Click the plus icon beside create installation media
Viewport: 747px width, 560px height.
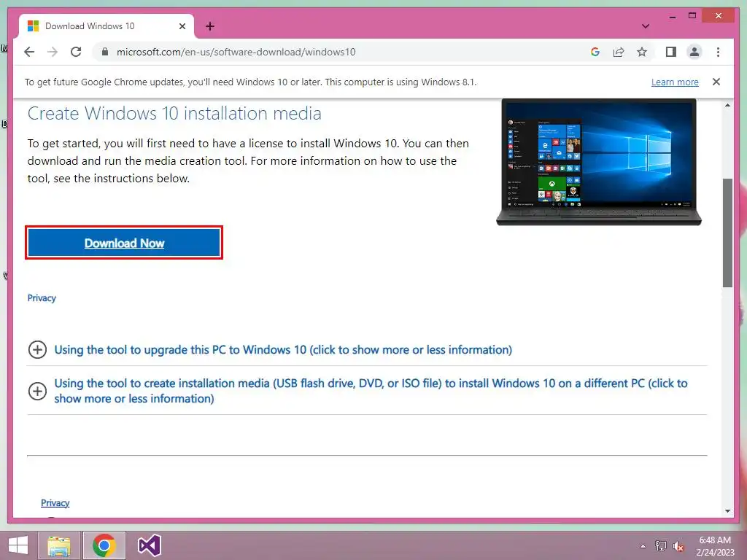click(37, 392)
